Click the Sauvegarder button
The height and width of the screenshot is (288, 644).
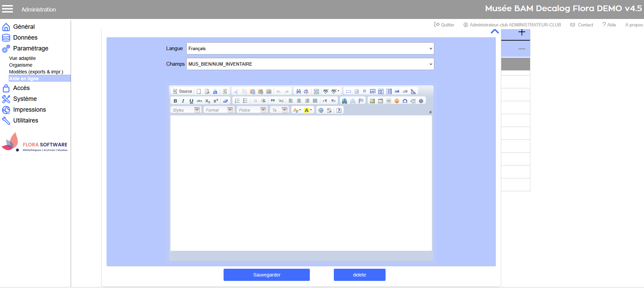[x=267, y=275]
